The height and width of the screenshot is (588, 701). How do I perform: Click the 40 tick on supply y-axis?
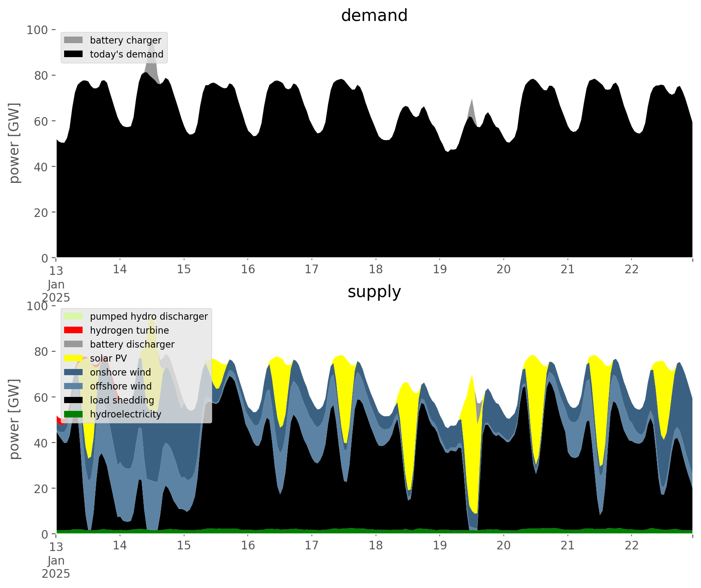(42, 443)
